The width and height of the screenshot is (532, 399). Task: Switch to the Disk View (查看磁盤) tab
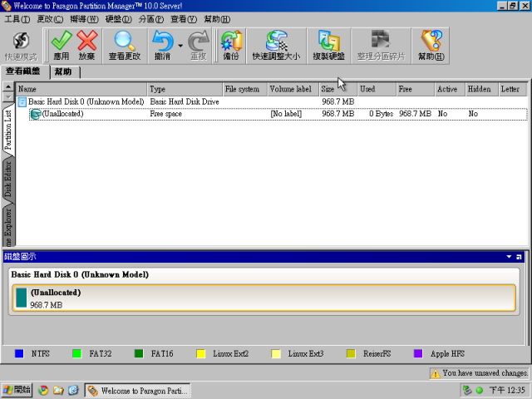pyautogui.click(x=23, y=71)
